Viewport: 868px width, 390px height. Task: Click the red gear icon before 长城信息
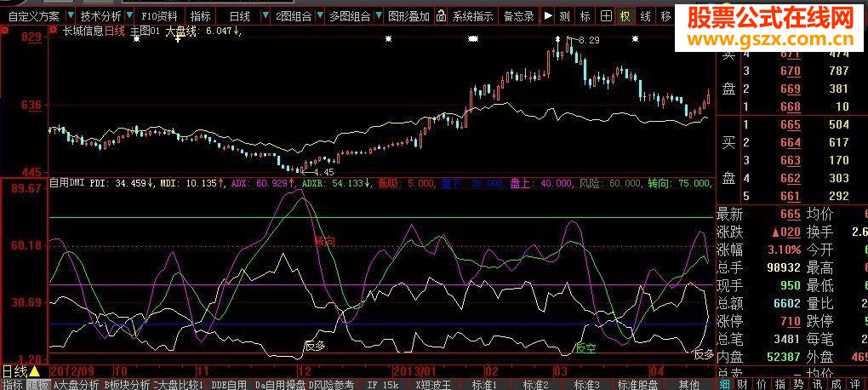tap(53, 28)
